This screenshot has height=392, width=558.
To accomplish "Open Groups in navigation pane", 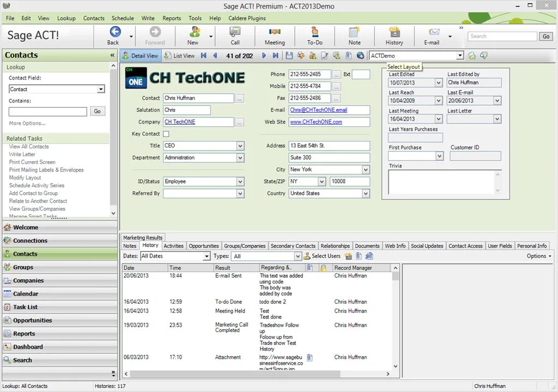I will [x=60, y=267].
